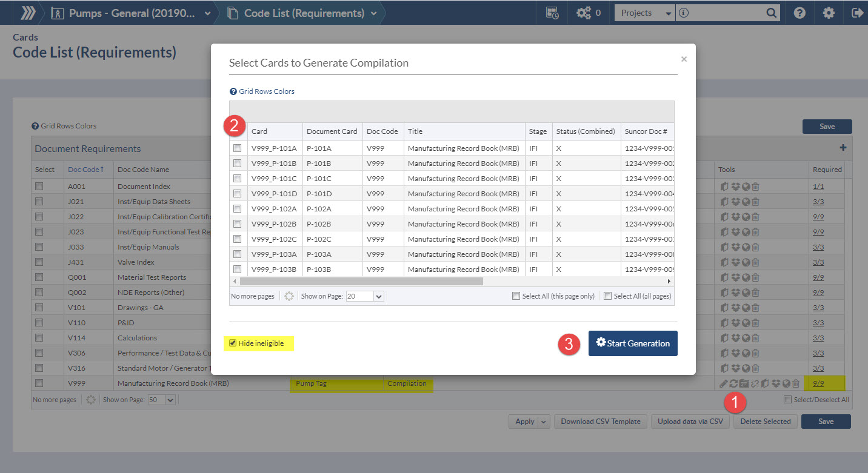Image resolution: width=868 pixels, height=473 pixels.
Task: Click the search info icon
Action: 684,13
